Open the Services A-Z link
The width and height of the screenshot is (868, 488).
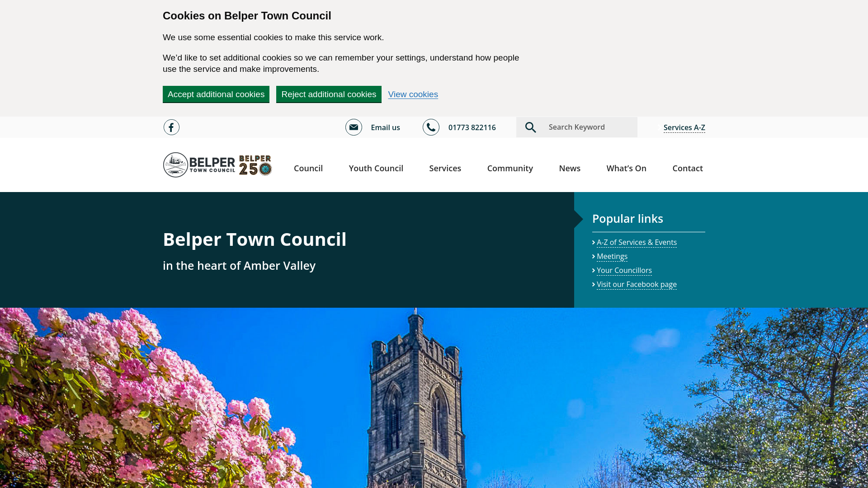684,127
